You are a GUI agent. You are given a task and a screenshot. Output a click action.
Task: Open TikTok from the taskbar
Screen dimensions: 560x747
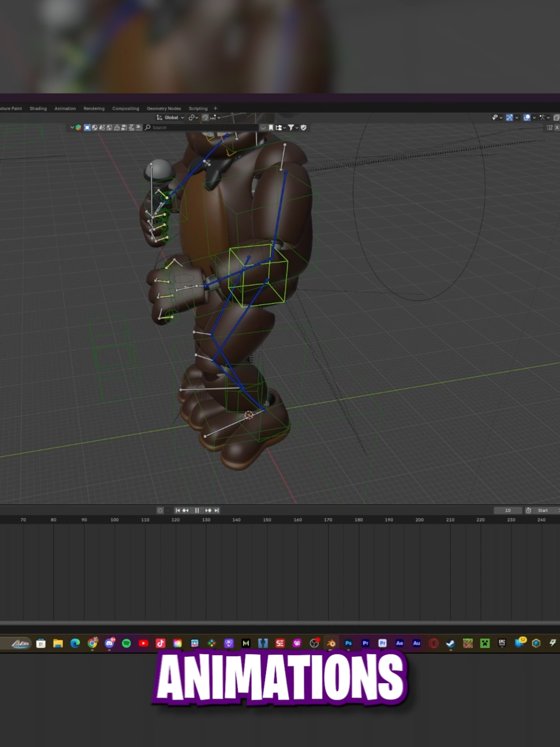click(x=161, y=643)
